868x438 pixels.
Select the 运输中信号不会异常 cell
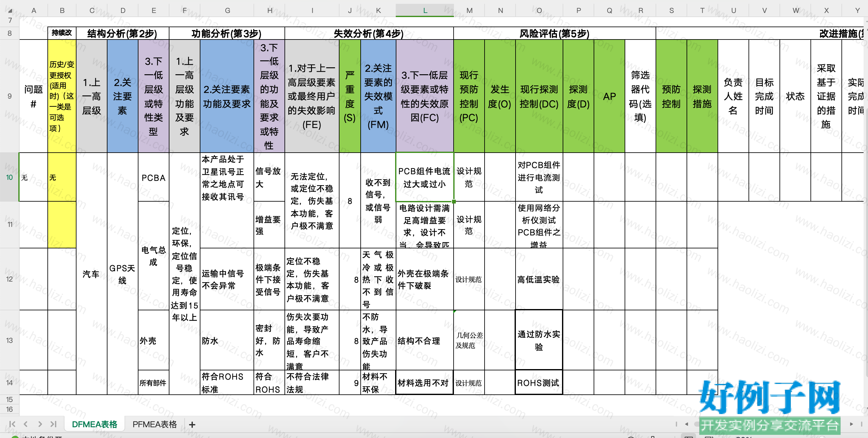click(x=227, y=279)
